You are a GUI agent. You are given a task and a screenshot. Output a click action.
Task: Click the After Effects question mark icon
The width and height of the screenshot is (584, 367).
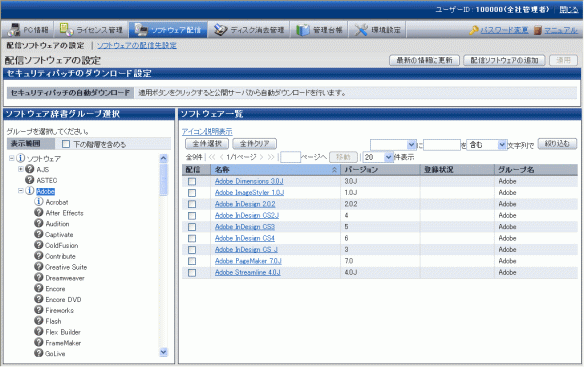39,212
